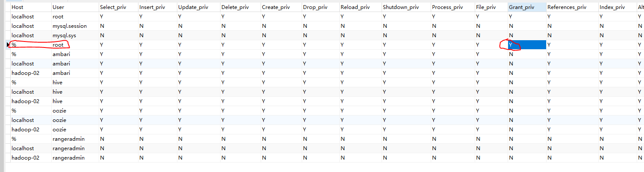
Task: Select the mysql.sys user cell
Action: click(74, 36)
